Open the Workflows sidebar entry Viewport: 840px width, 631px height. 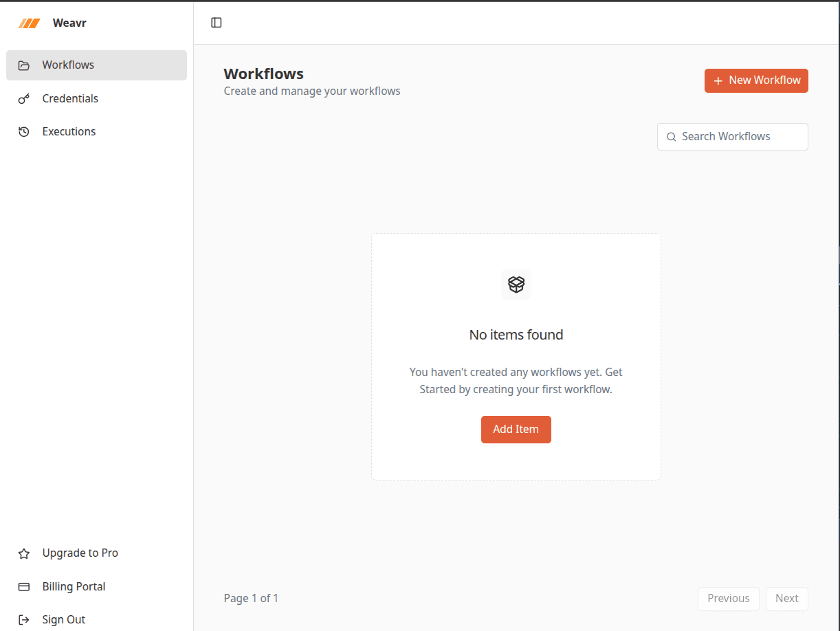[69, 65]
